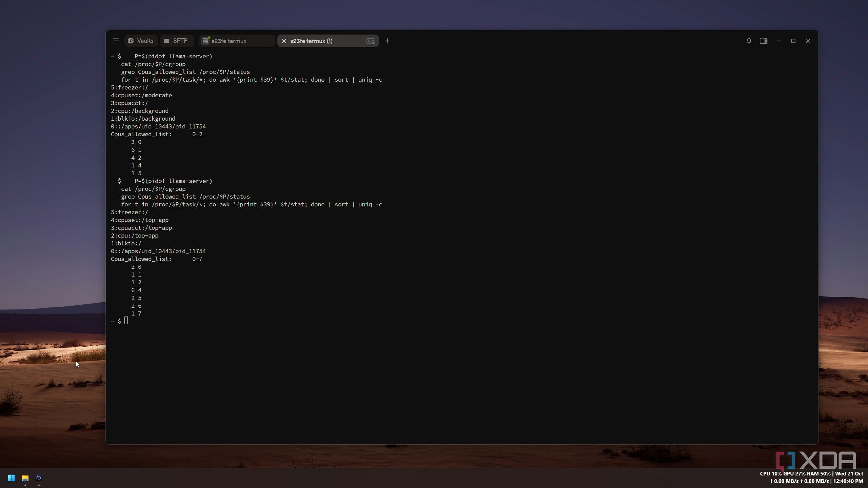Screen dimensions: 868x488
Task: Open File Explorer from taskbar
Action: pos(25,478)
